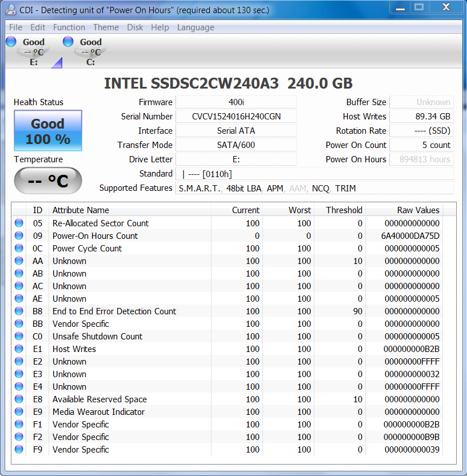Open the Theme menu
This screenshot has width=467, height=476.
pyautogui.click(x=106, y=27)
